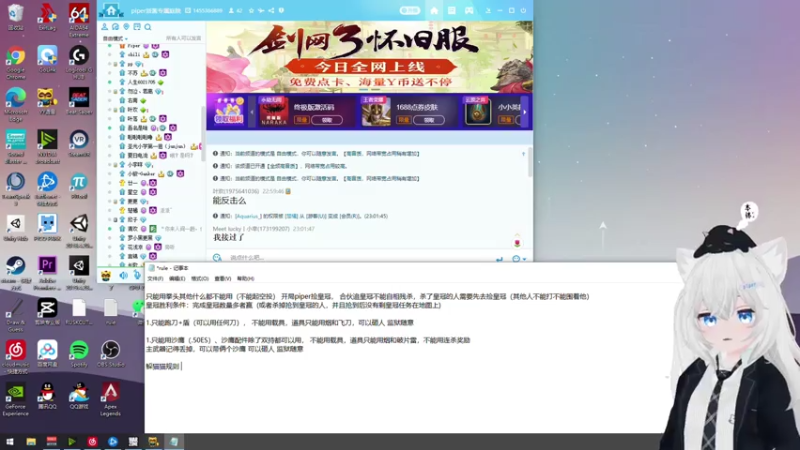Screen dimensions: 800x450
Task: Open Unity Hub desktop icon
Action: tap(16, 228)
